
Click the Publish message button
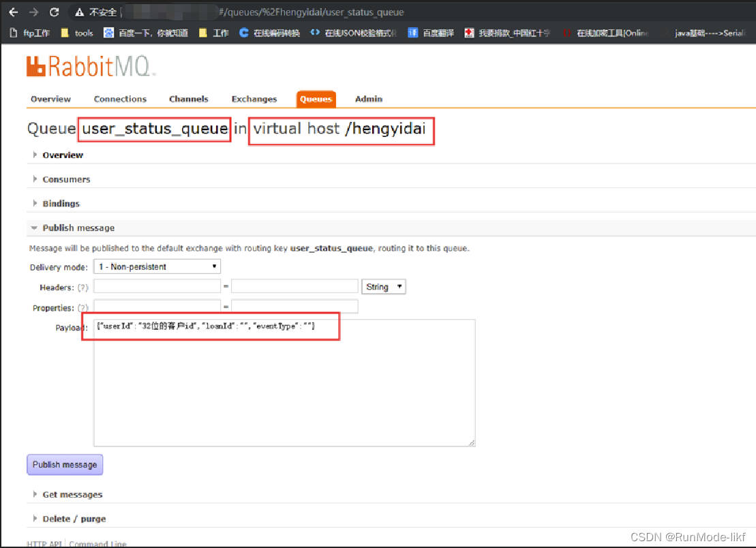point(65,465)
